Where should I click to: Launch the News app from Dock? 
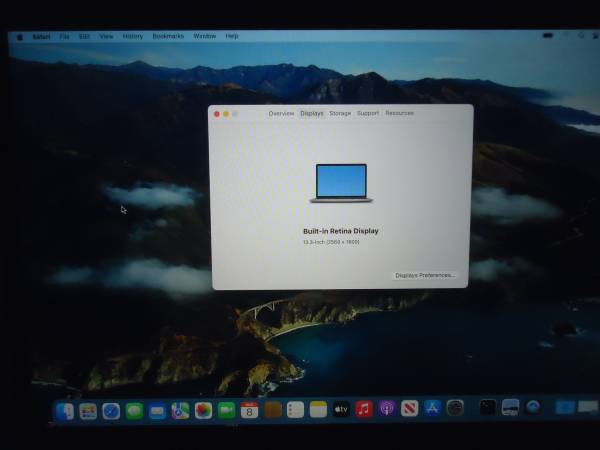pyautogui.click(x=410, y=408)
